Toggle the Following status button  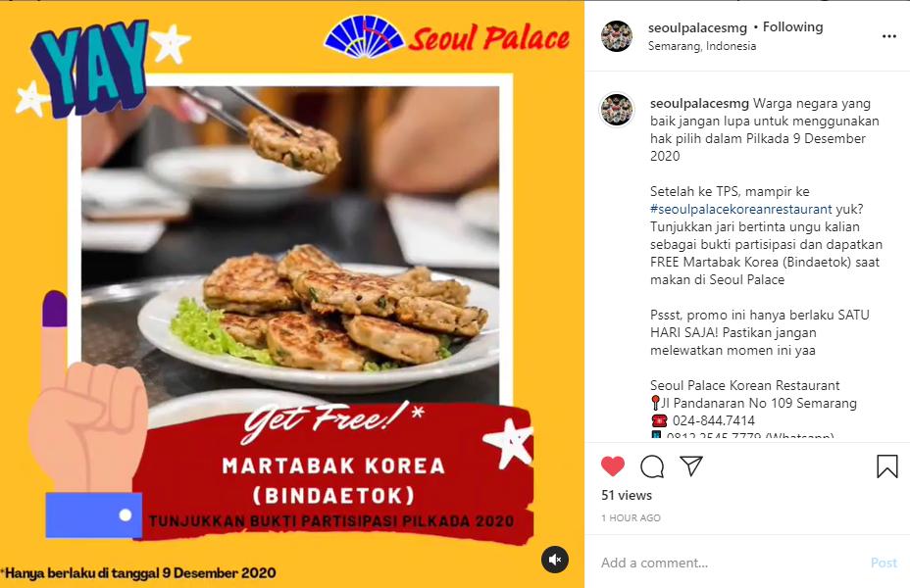tap(792, 26)
